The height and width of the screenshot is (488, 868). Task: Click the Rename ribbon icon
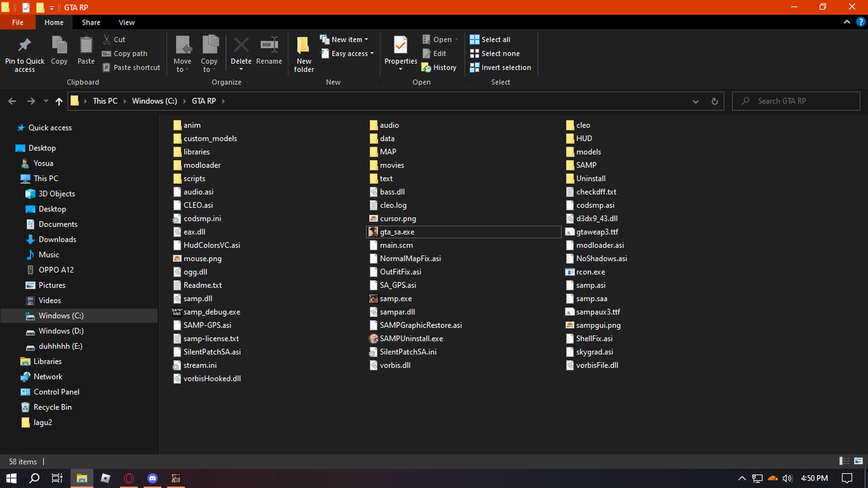269,45
